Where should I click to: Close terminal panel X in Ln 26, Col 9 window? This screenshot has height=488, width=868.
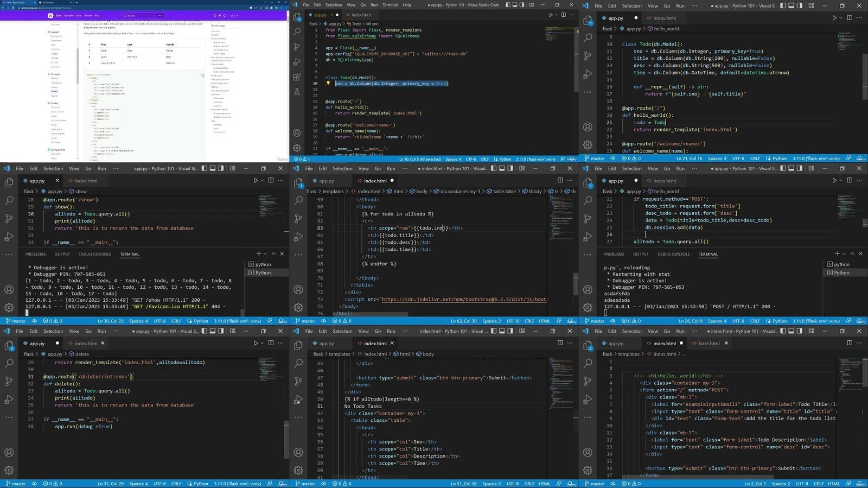click(x=860, y=253)
